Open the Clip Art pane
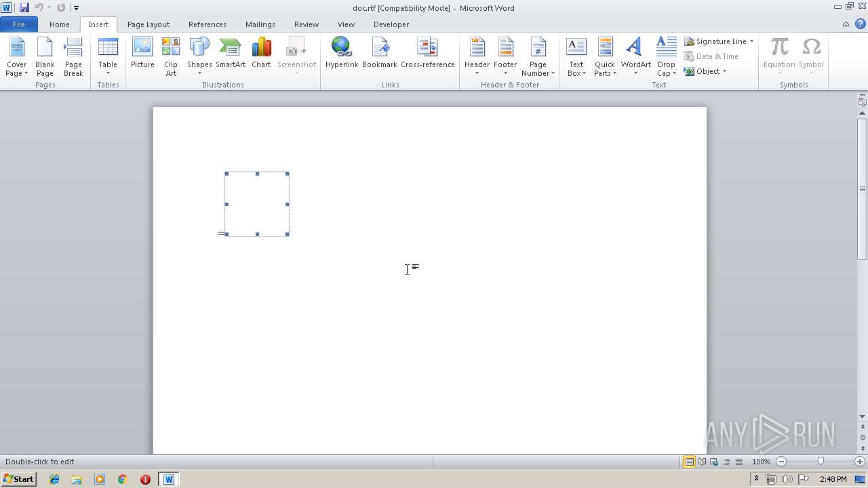868x488 pixels. click(x=171, y=57)
